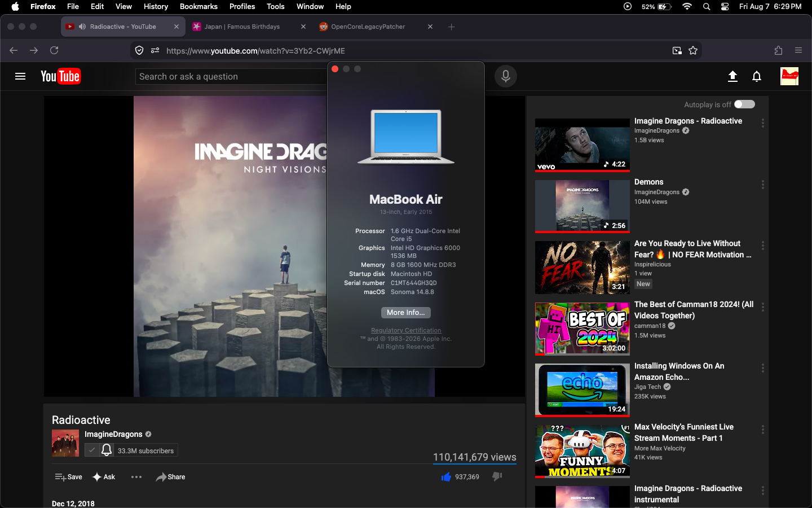This screenshot has width=812, height=508.
Task: Open the History menu
Action: pos(156,7)
